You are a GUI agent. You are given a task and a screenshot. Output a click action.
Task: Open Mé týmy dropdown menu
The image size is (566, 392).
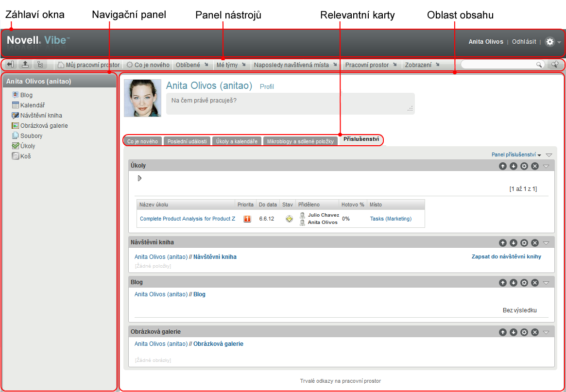(231, 65)
